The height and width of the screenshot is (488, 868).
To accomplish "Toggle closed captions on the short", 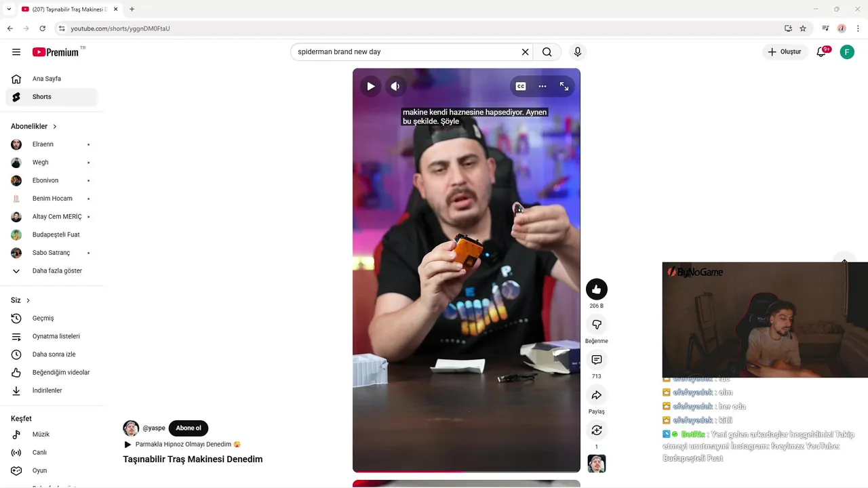I will pyautogui.click(x=521, y=86).
